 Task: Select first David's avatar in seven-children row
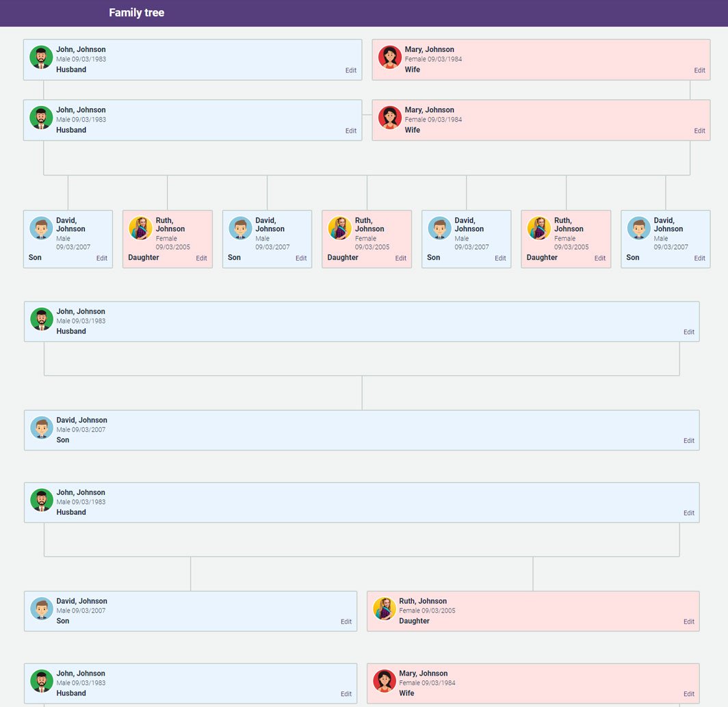[x=41, y=228]
